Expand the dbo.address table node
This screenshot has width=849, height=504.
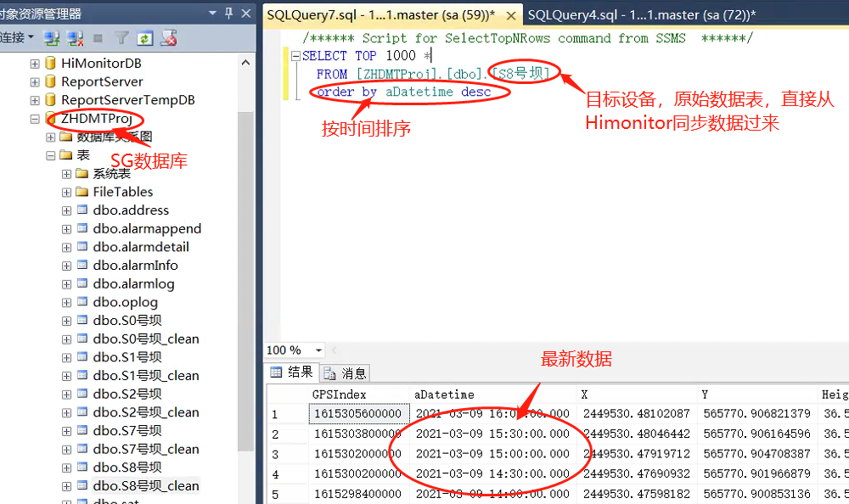point(67,210)
